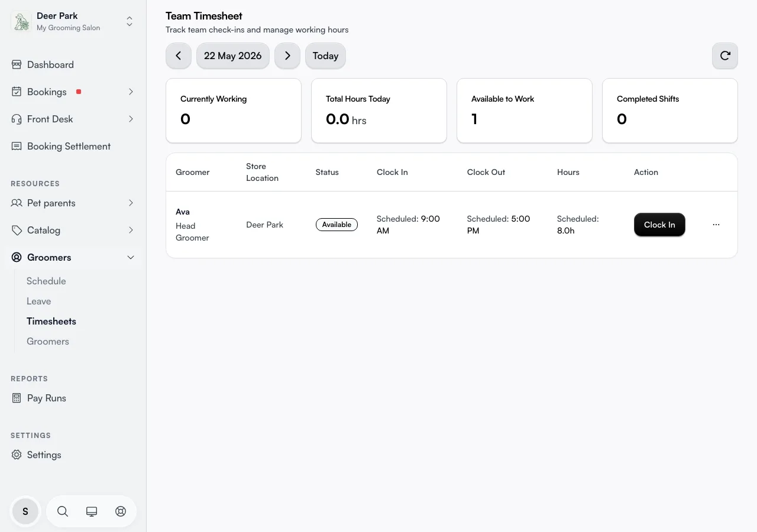
Task: Open Groomers list submenu item
Action: tap(48, 341)
